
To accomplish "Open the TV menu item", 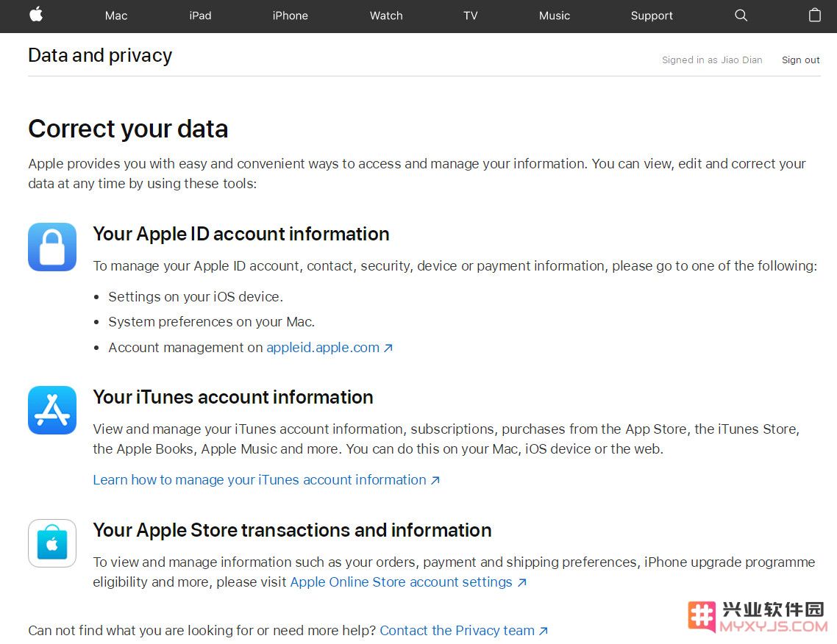I will tap(470, 15).
